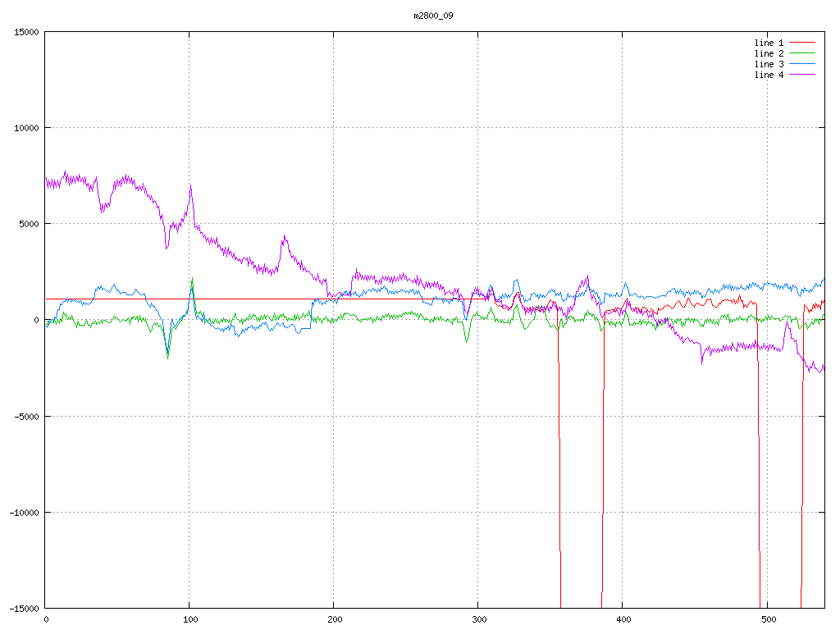Click the 500 x-axis tick label
This screenshot has height=630, width=840.
click(767, 620)
